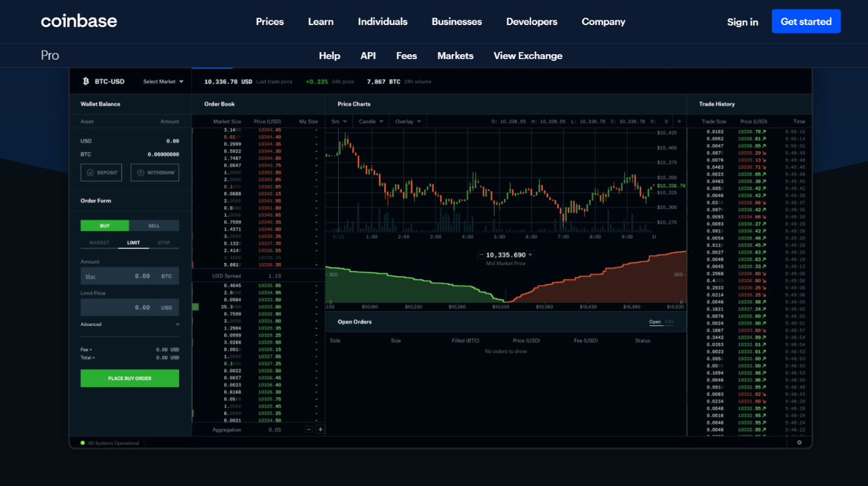Click the My Size column header

[x=308, y=121]
